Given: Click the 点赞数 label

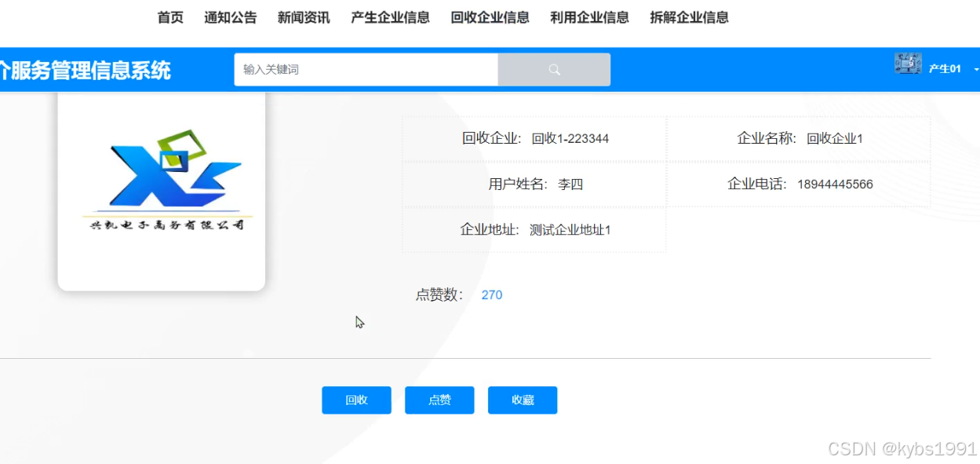Looking at the screenshot, I should pos(438,295).
